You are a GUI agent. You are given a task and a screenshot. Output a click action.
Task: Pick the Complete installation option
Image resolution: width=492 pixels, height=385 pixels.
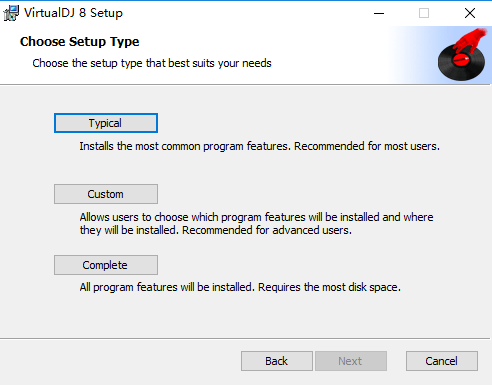(x=106, y=265)
